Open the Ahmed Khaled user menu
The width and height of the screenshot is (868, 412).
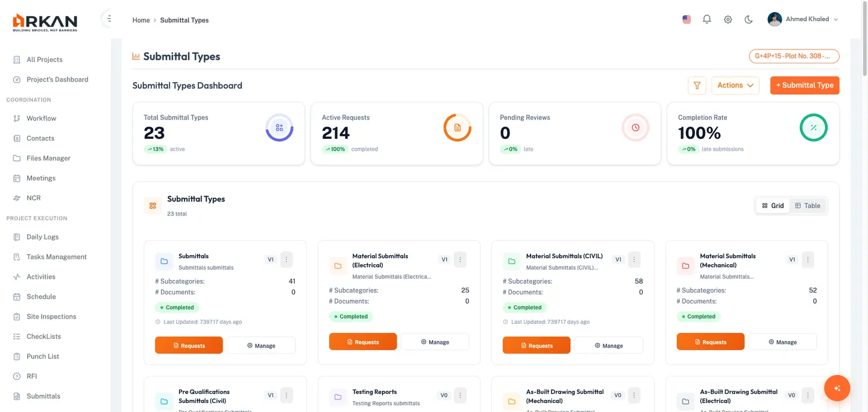click(x=802, y=19)
